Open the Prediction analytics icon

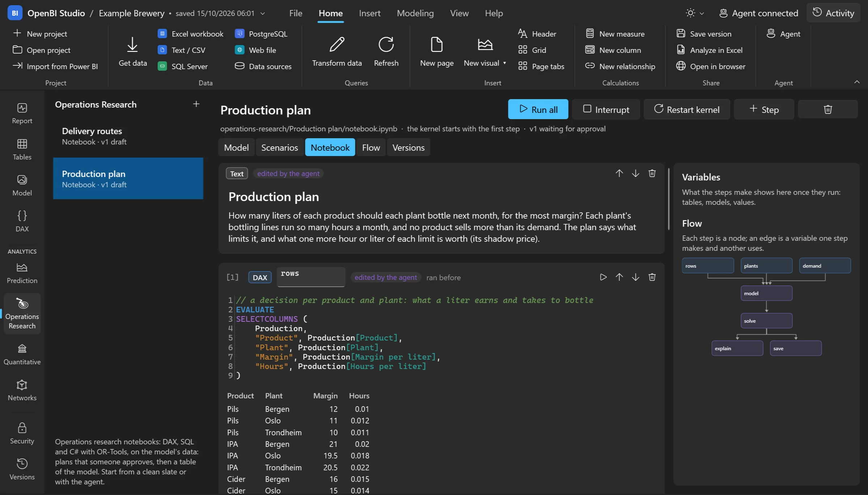coord(22,273)
